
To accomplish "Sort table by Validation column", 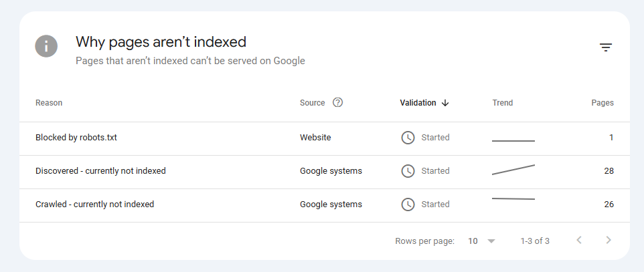I will [x=418, y=103].
